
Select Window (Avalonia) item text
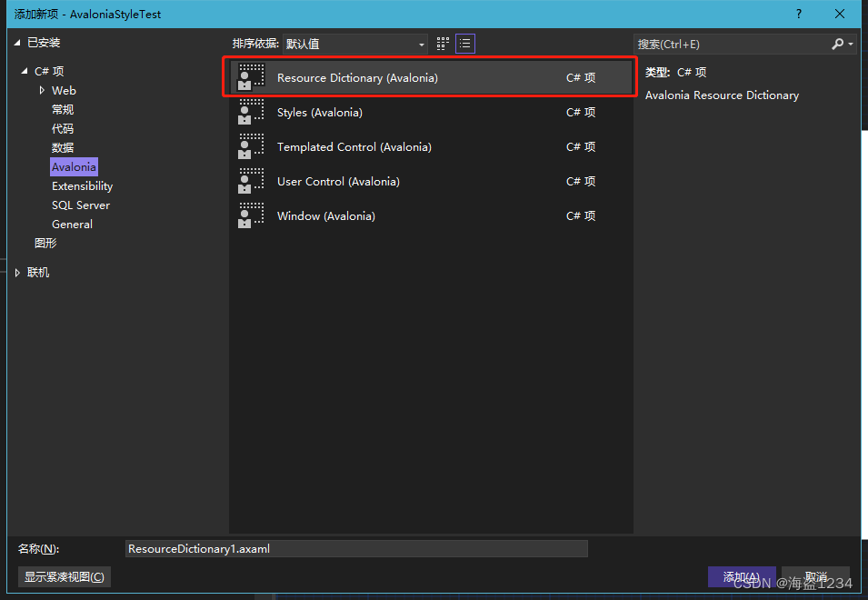[326, 215]
